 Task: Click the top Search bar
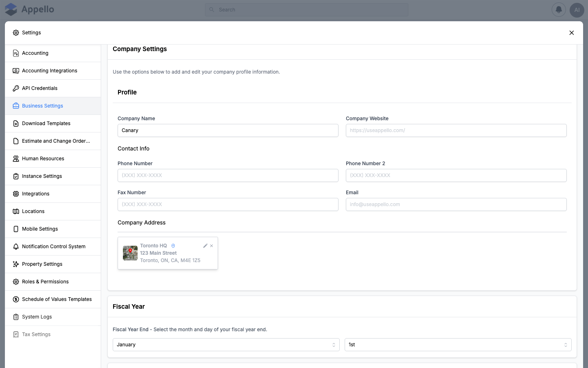tap(307, 10)
